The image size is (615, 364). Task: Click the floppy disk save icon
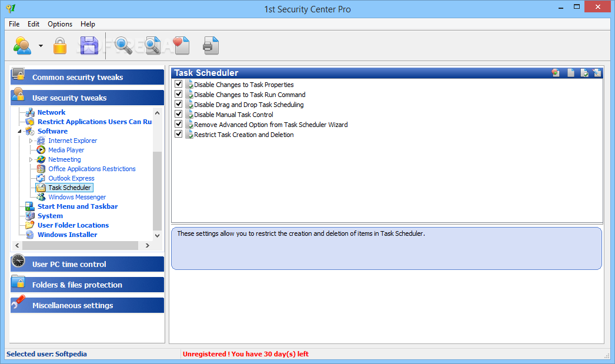[x=89, y=45]
